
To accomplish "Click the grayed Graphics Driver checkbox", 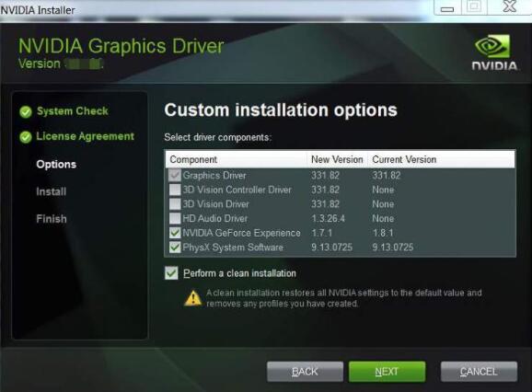I will click(175, 176).
